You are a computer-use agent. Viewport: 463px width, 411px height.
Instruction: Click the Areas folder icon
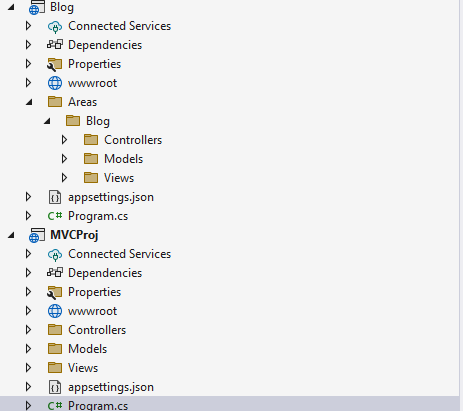point(55,102)
